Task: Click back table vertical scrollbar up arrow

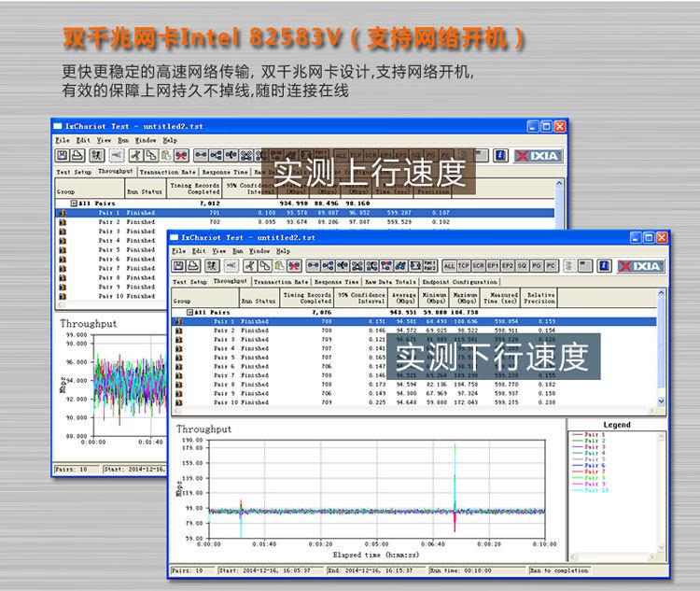Action: pyautogui.click(x=559, y=183)
